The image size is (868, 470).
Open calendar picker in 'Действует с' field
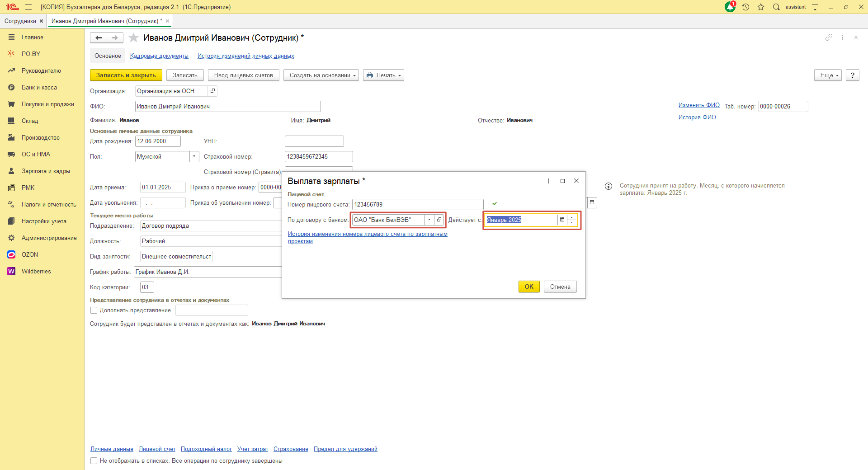[x=562, y=220]
